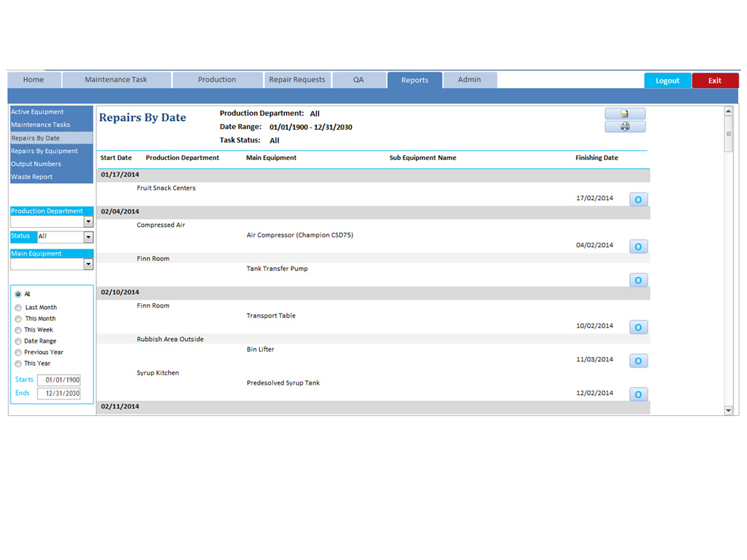The image size is (747, 560).
Task: Switch to the QA tab
Action: point(359,80)
